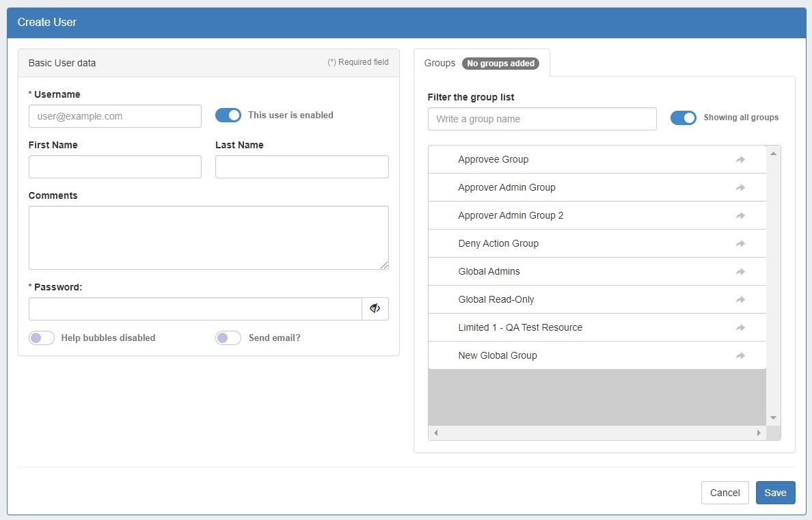The image size is (812, 520).
Task: Add user to Approver Admin Group 2 via arrow
Action: tap(740, 216)
